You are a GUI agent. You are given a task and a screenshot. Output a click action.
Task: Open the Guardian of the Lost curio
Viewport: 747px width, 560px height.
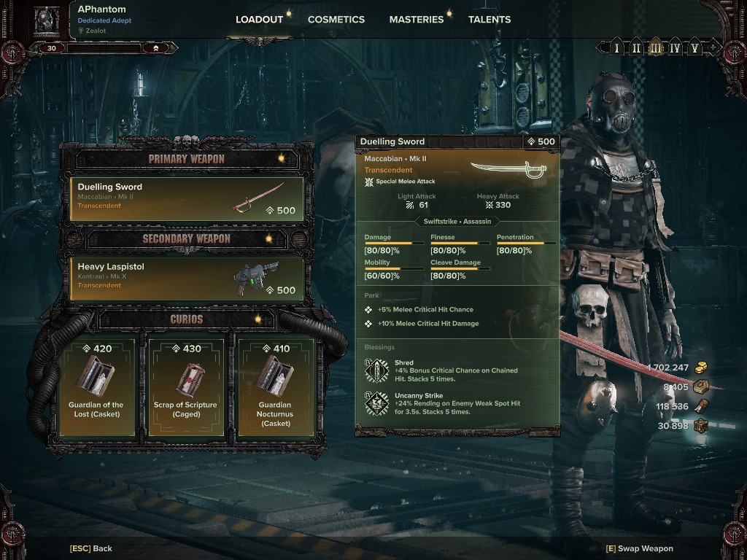click(96, 386)
